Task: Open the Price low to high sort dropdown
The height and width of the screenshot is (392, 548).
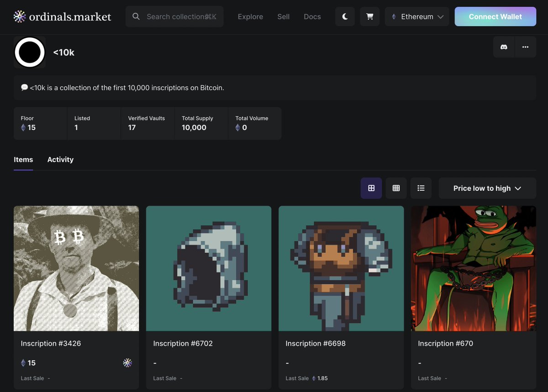Action: (487, 188)
